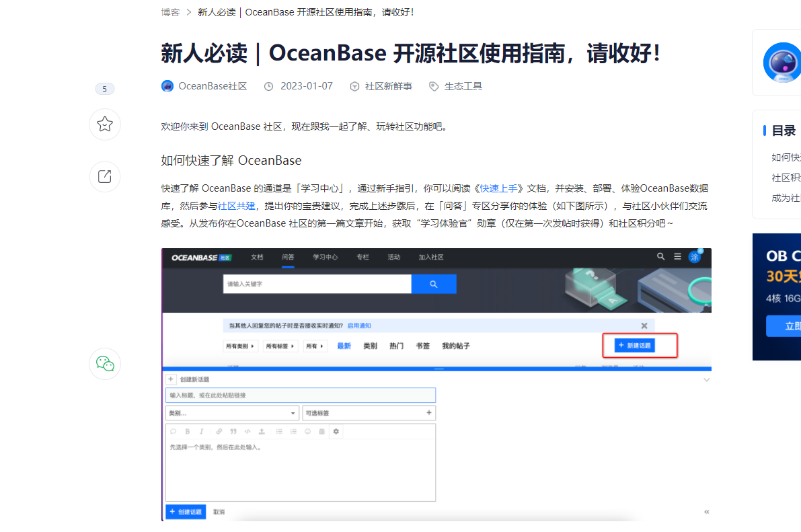Click the 社区新鲜事 category label
This screenshot has height=532, width=801.
pyautogui.click(x=388, y=86)
